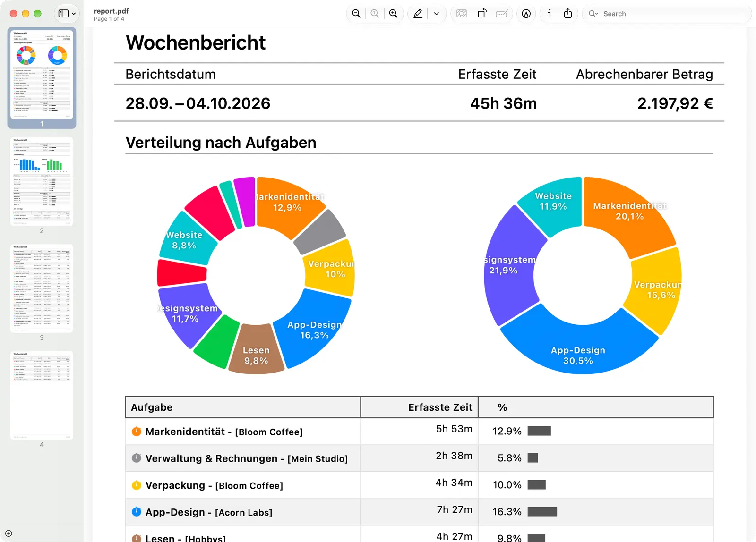The width and height of the screenshot is (756, 542).
Task: Jump to the page 2 thumbnail
Action: (x=42, y=181)
